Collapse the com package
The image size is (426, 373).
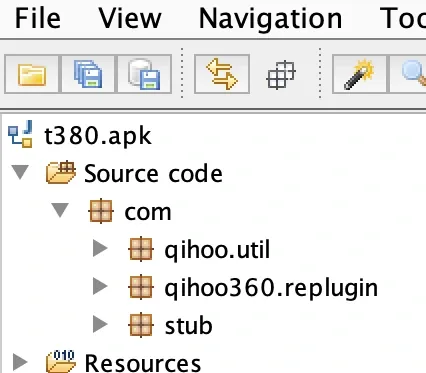click(x=60, y=210)
